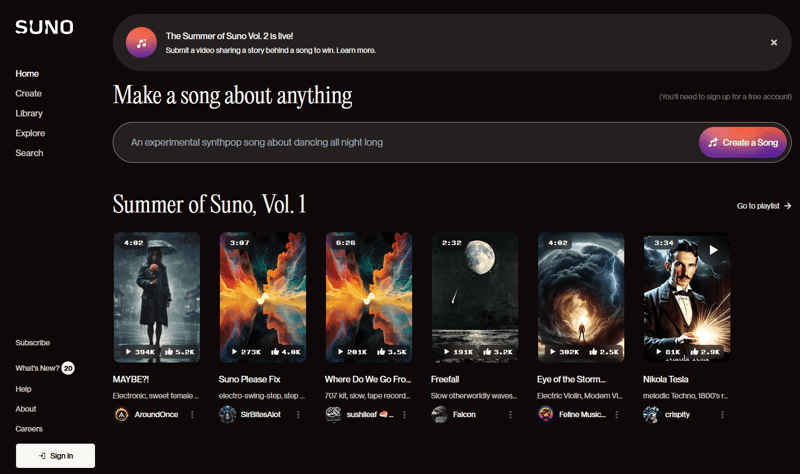Play the Nikola Tesla song

[714, 250]
